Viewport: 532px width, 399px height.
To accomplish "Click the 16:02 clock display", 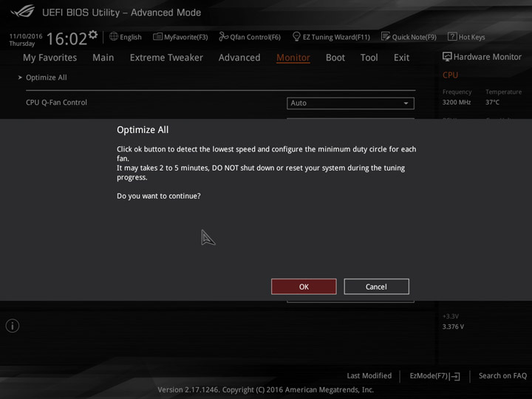I will pyautogui.click(x=66, y=38).
